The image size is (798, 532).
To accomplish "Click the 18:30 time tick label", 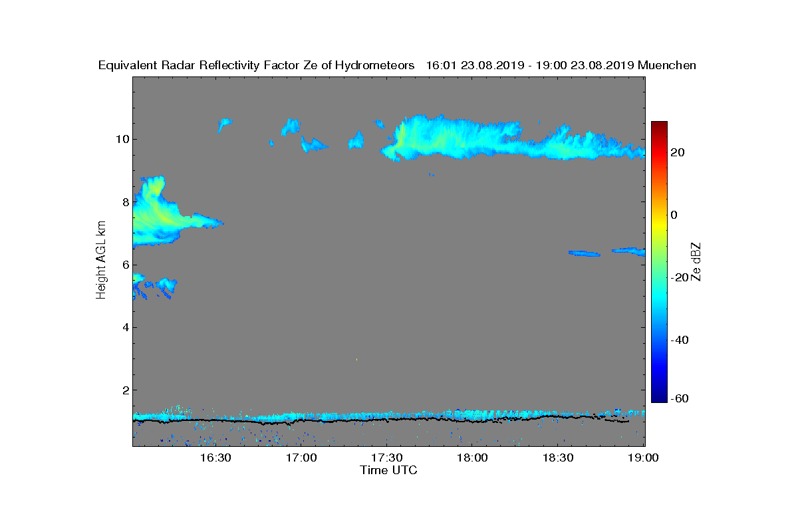I will coord(559,458).
